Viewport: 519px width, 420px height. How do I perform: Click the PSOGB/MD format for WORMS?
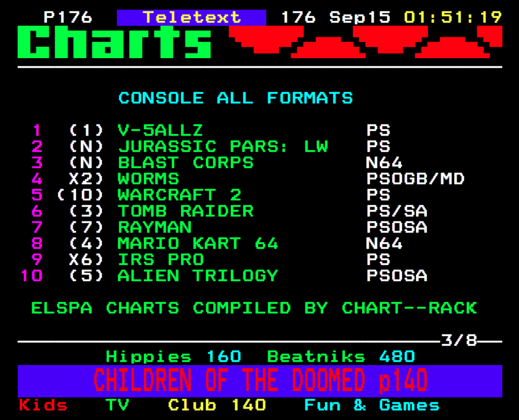416,179
